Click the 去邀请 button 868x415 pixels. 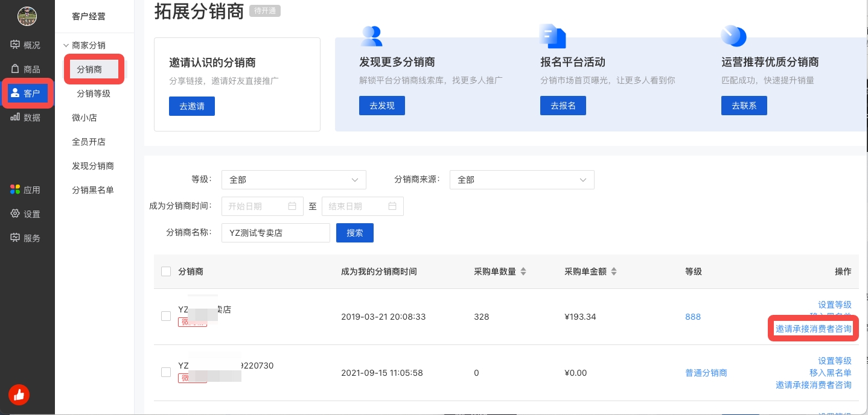192,106
